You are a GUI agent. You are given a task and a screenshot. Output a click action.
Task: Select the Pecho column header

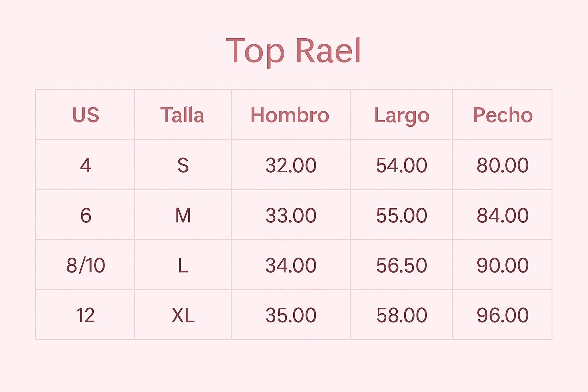[x=503, y=115]
